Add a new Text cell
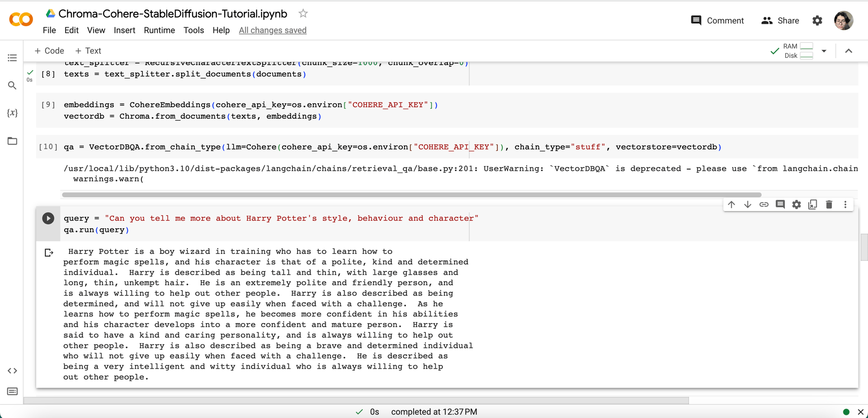This screenshot has height=418, width=868. click(88, 51)
